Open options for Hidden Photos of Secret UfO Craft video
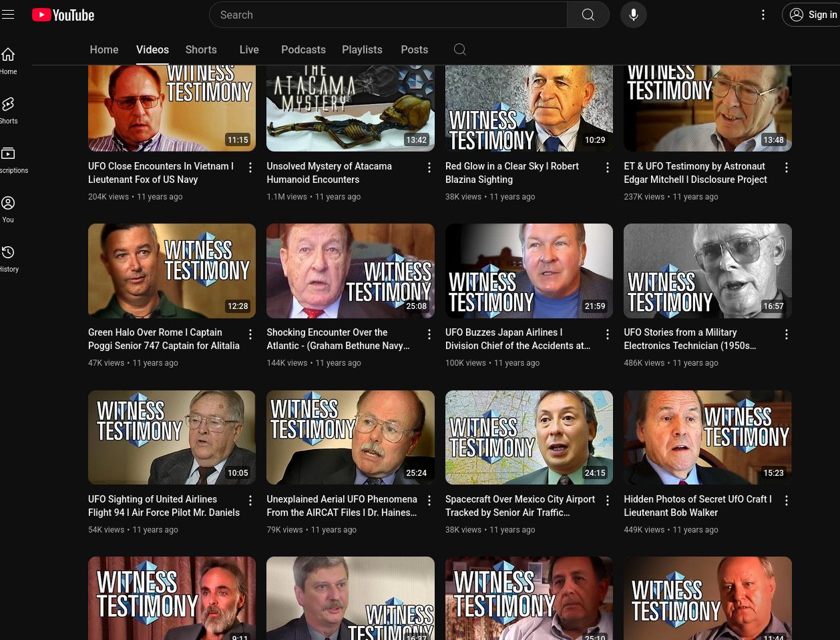This screenshot has width=840, height=640. 787,501
